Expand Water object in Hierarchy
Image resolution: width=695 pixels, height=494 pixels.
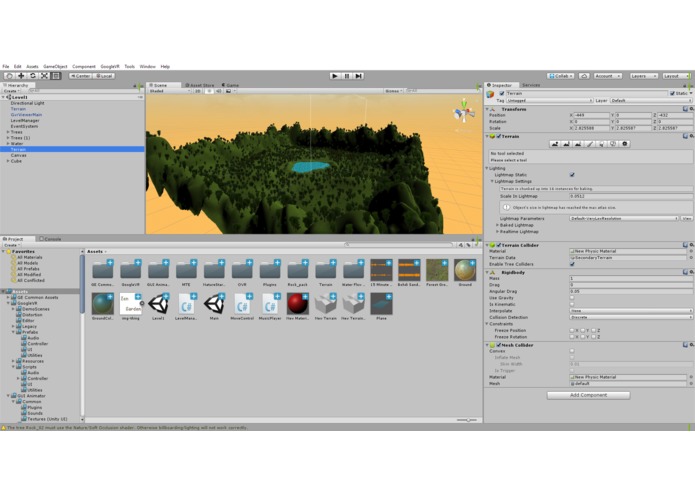pyautogui.click(x=8, y=144)
